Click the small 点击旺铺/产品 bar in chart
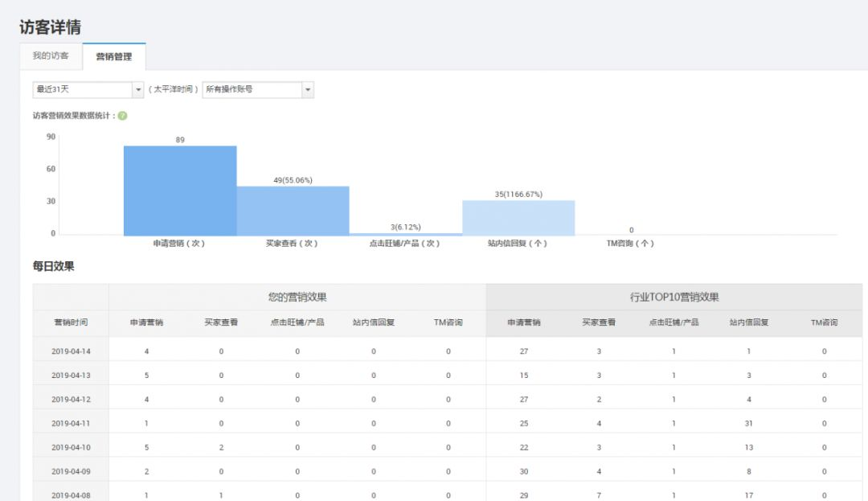Screen dimensions: 868x501 [405, 234]
